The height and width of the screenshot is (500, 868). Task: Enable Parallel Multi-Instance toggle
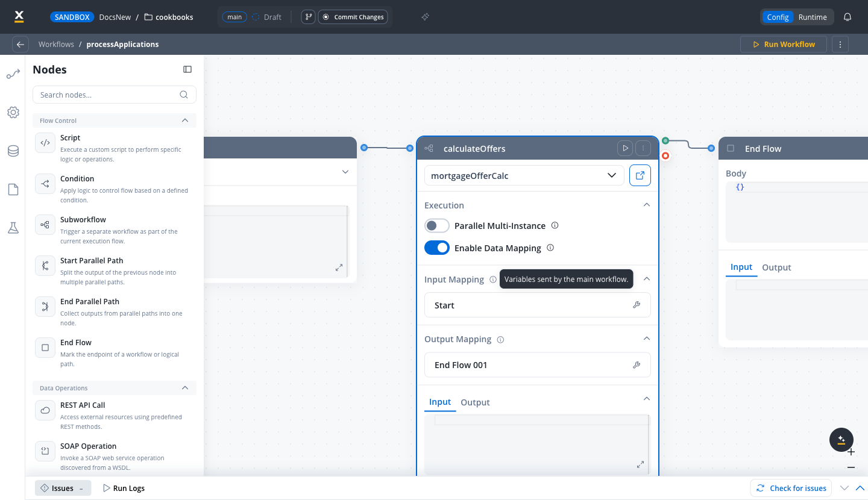coord(437,226)
